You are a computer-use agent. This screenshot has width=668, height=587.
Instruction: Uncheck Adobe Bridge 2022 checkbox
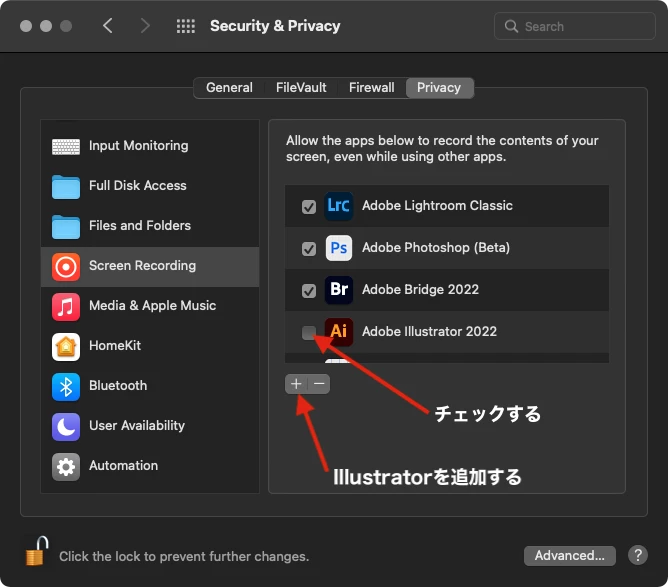309,291
